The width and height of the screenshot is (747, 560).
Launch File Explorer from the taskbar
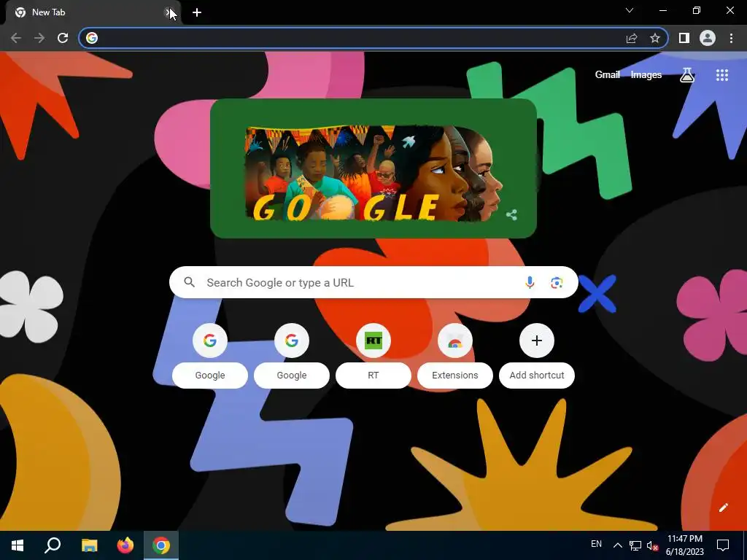pyautogui.click(x=89, y=545)
